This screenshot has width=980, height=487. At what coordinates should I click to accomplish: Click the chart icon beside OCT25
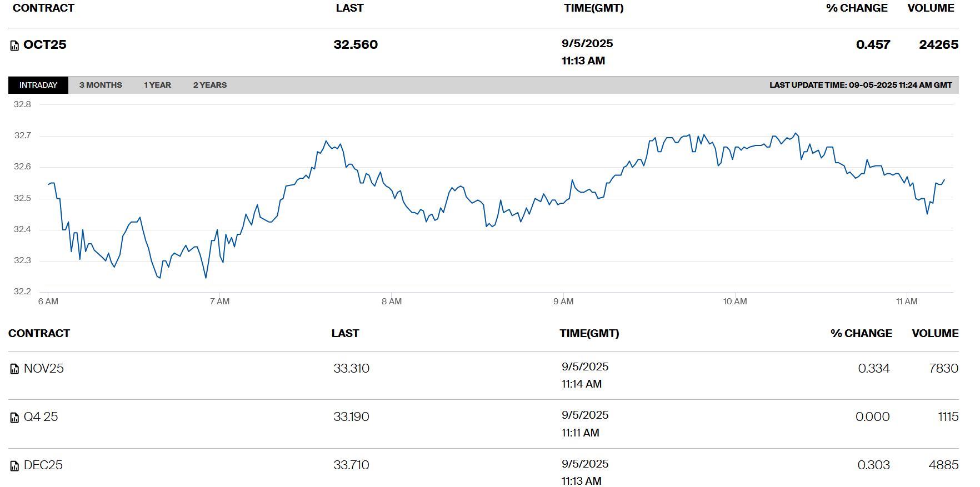point(14,46)
